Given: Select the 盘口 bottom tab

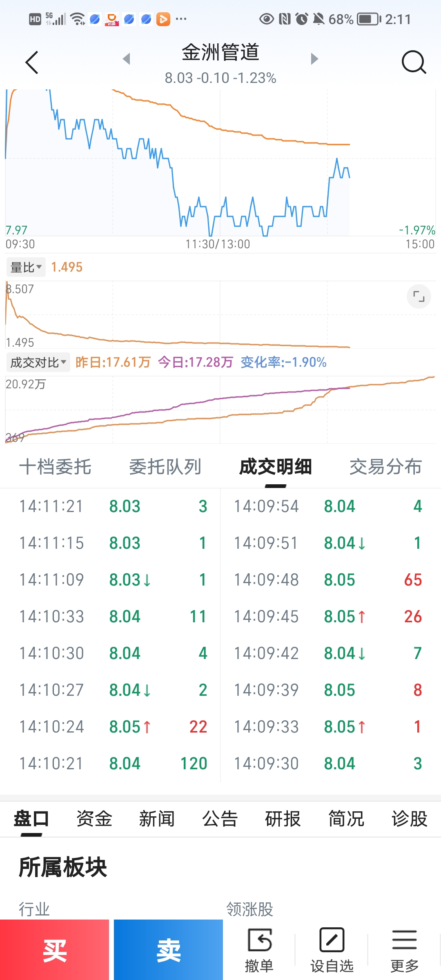Looking at the screenshot, I should tap(31, 819).
